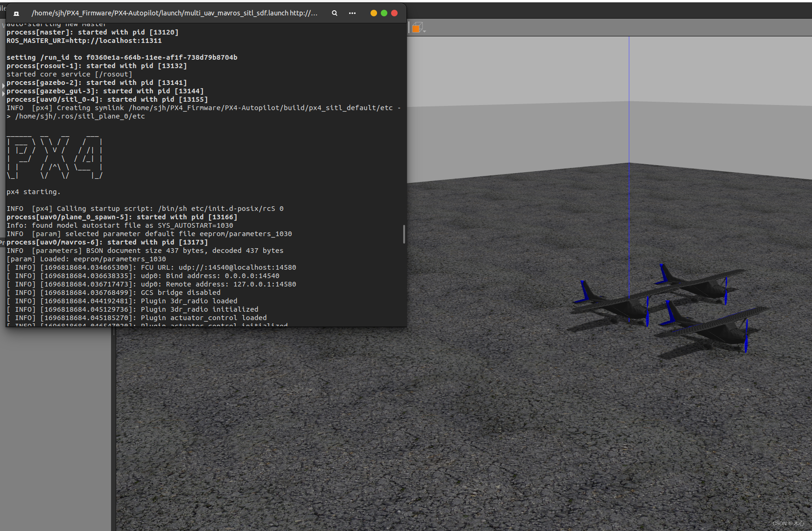812x531 pixels.
Task: Click the Gazebo orange cube view-angle icon
Action: tap(418, 28)
